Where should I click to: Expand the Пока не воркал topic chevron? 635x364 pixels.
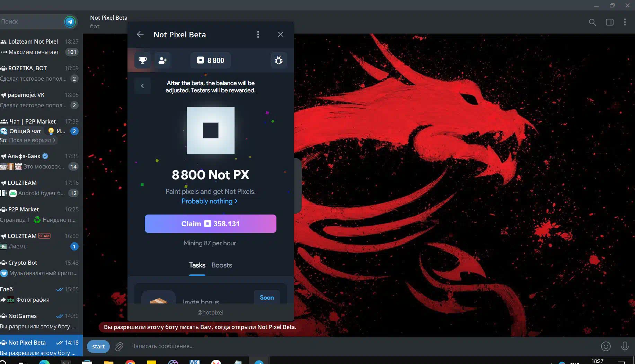pos(54,140)
